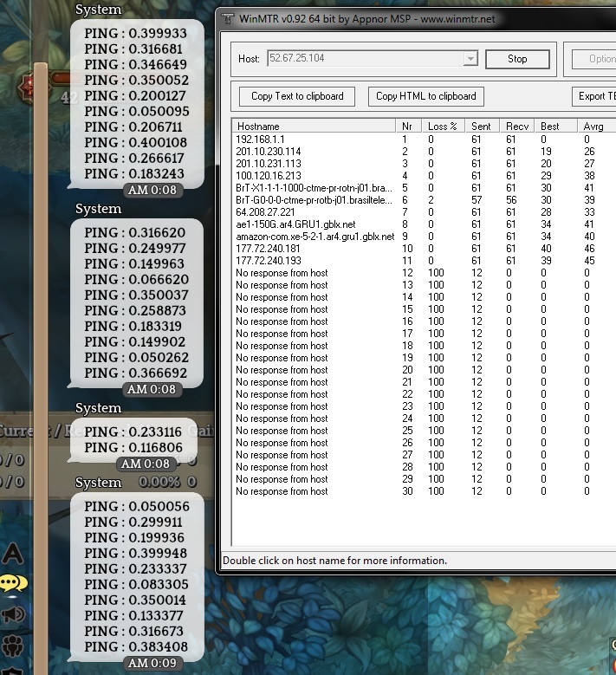This screenshot has width=616, height=675.
Task: Click the WinMTR title bar app icon
Action: coord(228,17)
